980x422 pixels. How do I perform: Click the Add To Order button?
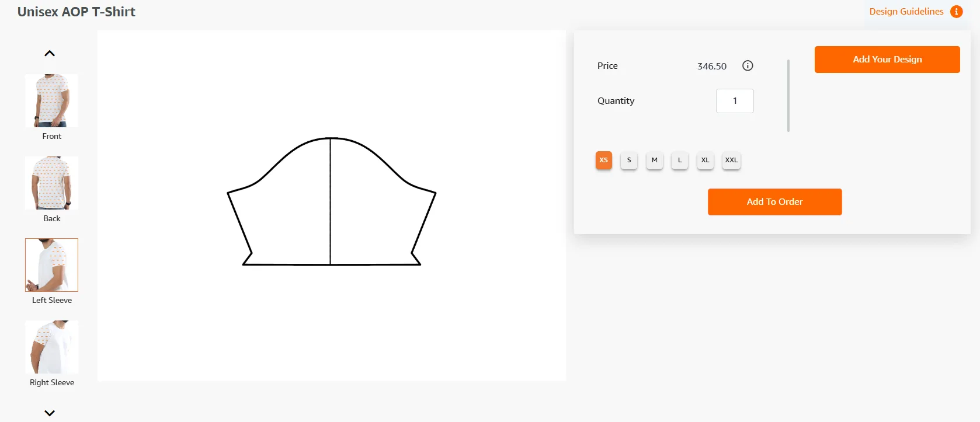coord(775,202)
